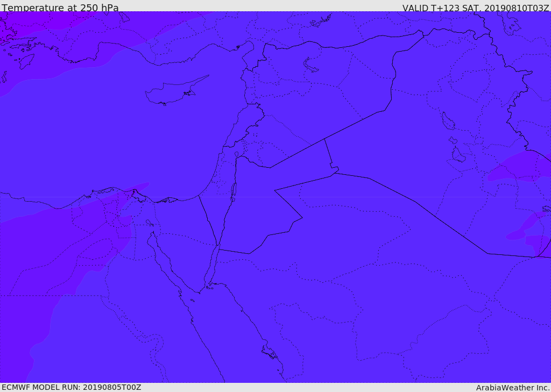Click the ArabiaWeather Inc. credit text
Screen dimensions: 551x392
tap(512, 387)
